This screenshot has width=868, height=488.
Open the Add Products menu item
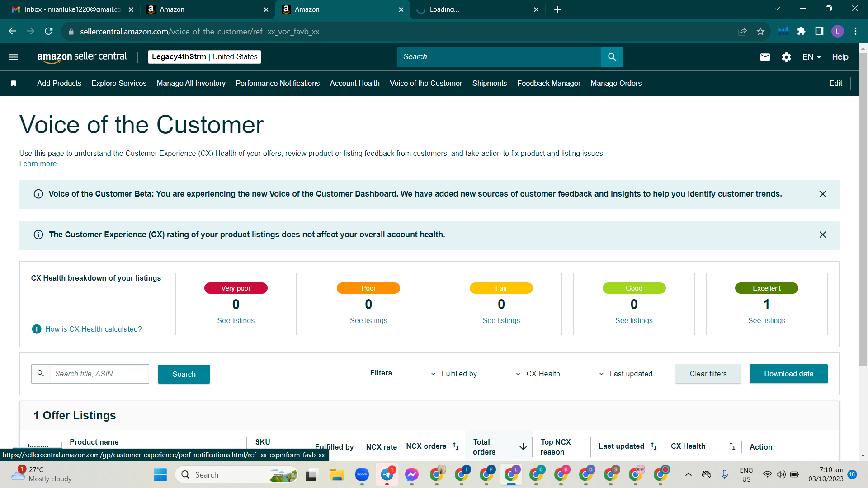tap(59, 83)
